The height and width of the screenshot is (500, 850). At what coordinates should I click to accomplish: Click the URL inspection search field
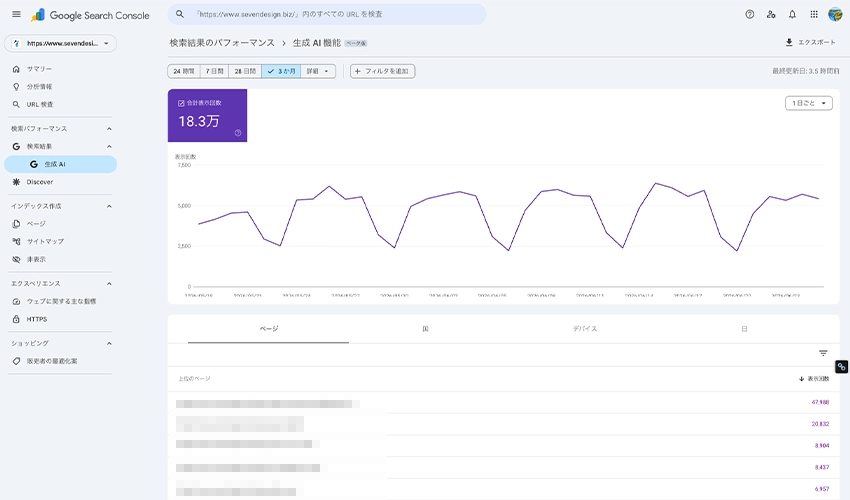pyautogui.click(x=327, y=15)
